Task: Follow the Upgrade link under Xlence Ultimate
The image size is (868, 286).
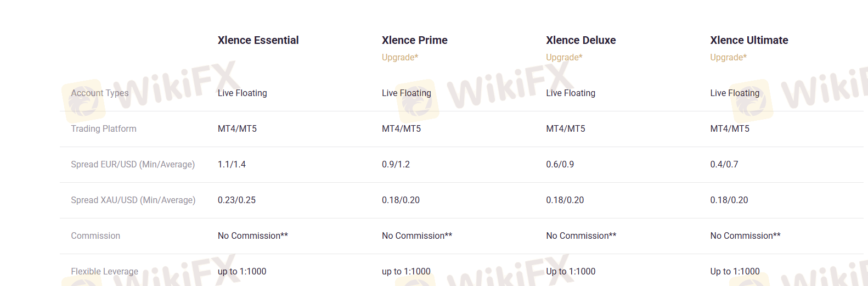Action: pyautogui.click(x=728, y=57)
